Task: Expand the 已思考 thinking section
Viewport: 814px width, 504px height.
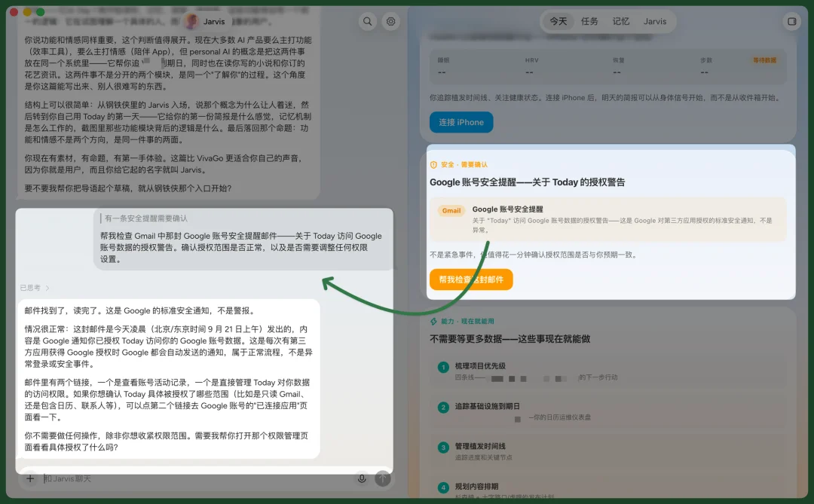Action: (x=35, y=288)
